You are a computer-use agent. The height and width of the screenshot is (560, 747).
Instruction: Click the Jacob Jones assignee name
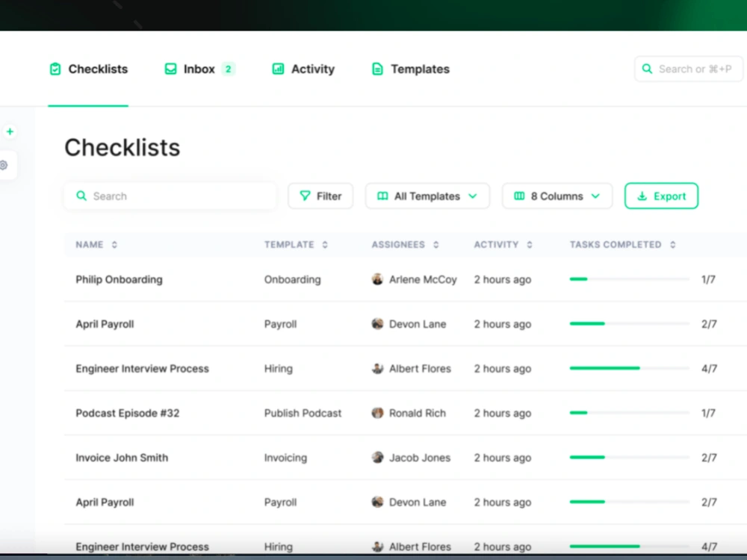[420, 458]
